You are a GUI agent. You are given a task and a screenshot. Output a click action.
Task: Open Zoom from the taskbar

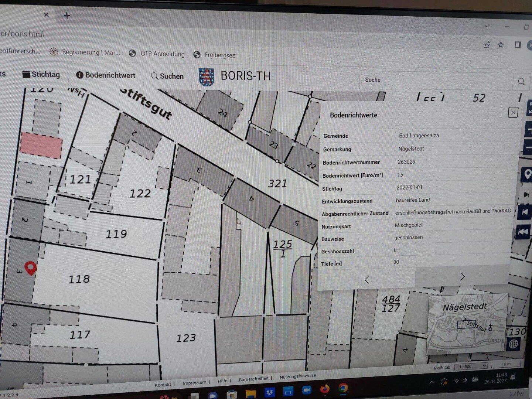pyautogui.click(x=306, y=390)
